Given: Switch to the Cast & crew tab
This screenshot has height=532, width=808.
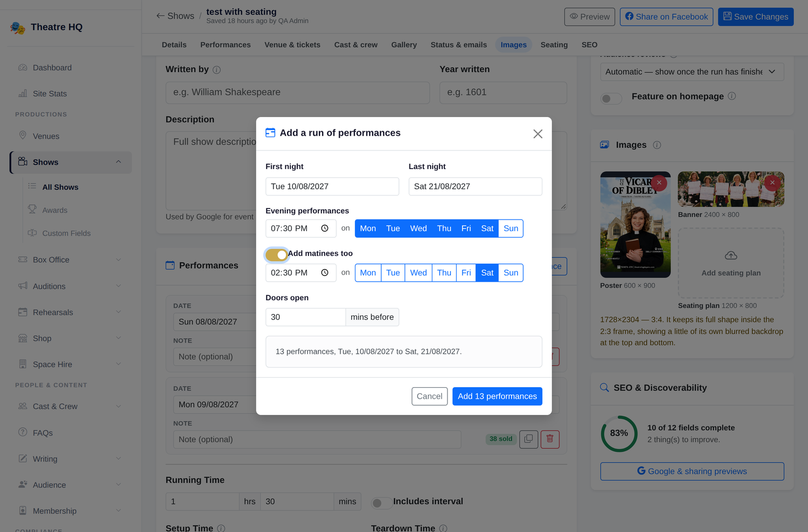Looking at the screenshot, I should pos(356,45).
